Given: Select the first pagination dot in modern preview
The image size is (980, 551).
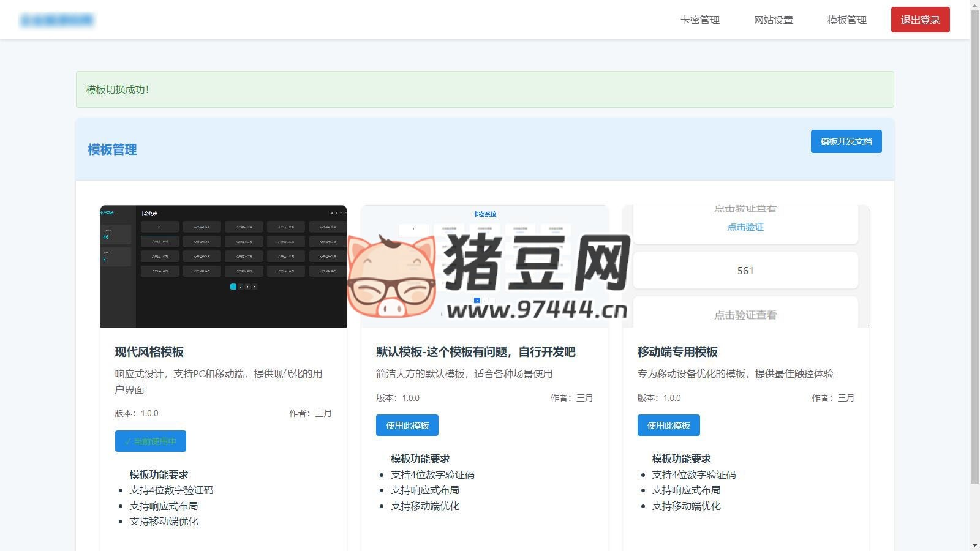Looking at the screenshot, I should point(233,286).
